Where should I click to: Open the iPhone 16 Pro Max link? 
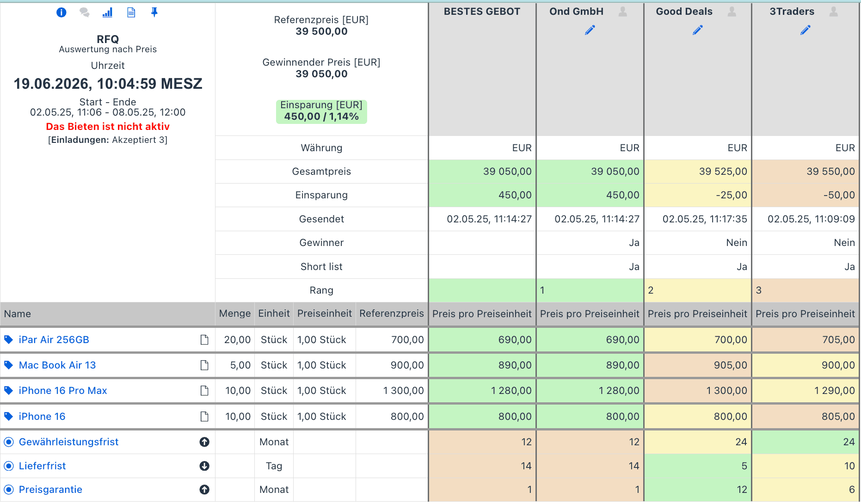63,391
